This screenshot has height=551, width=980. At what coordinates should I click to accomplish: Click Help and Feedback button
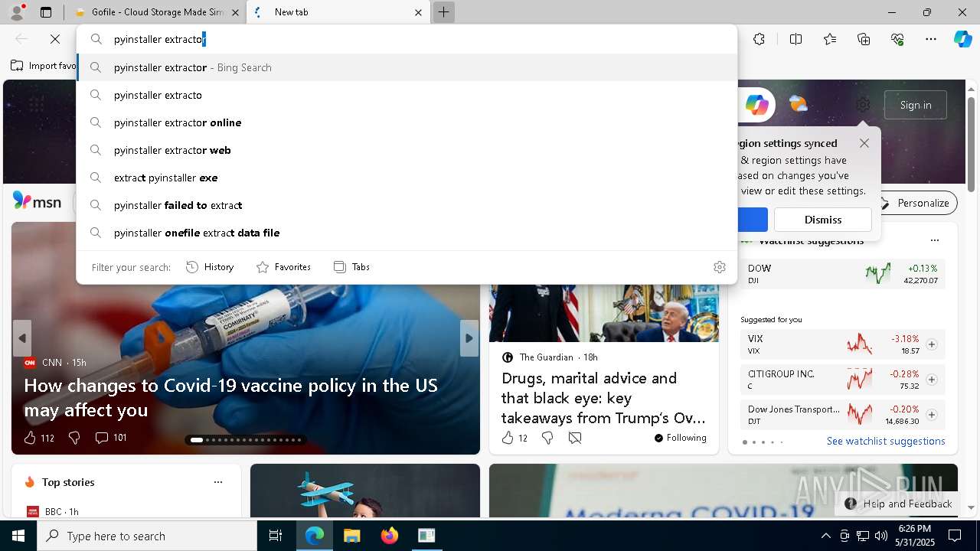pos(898,504)
